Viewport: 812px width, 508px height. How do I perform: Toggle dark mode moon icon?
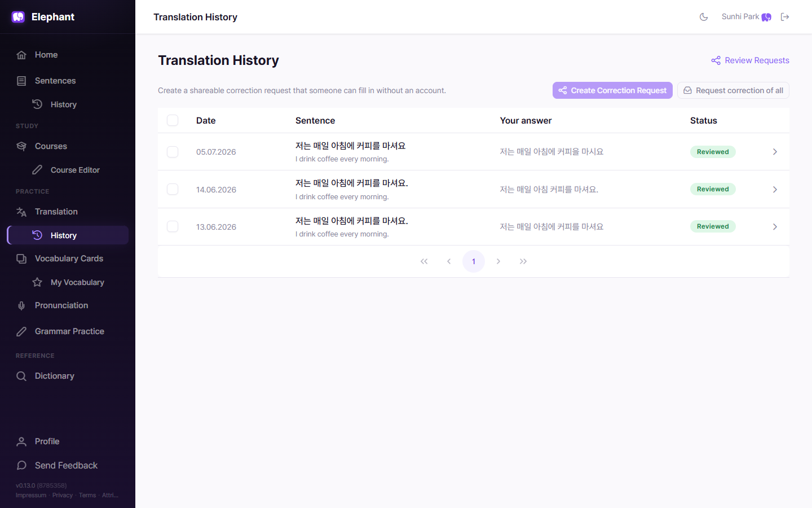[x=704, y=17]
